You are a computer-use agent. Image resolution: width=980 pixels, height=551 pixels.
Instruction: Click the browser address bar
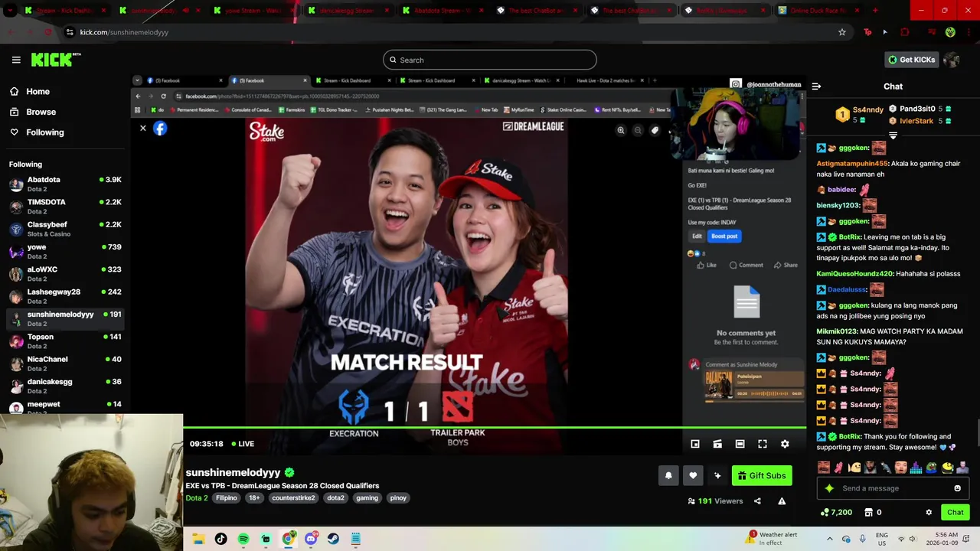(x=452, y=32)
